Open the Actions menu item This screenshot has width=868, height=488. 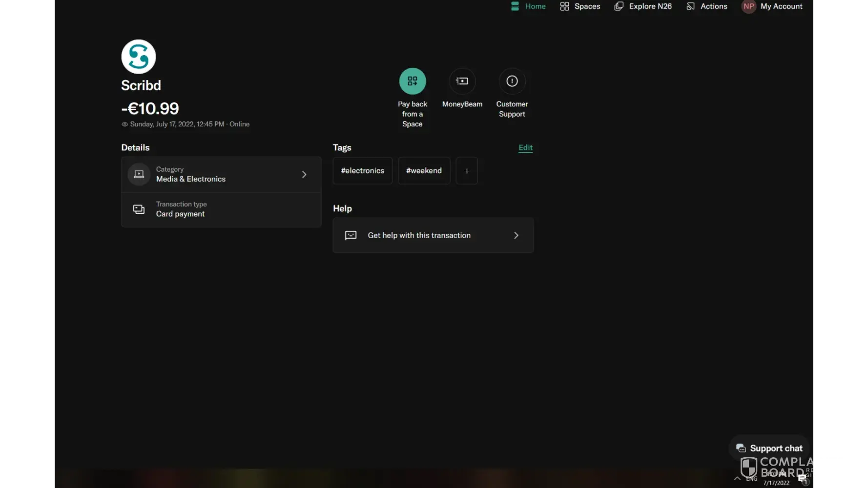coord(707,6)
